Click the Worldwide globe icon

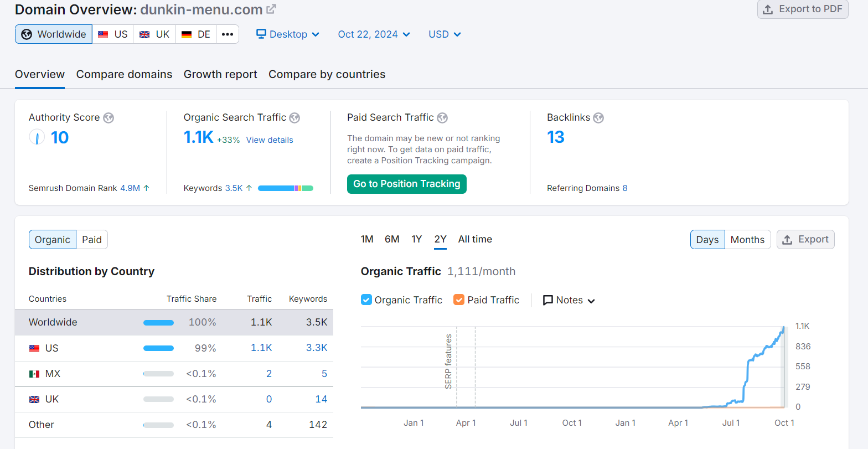point(27,34)
